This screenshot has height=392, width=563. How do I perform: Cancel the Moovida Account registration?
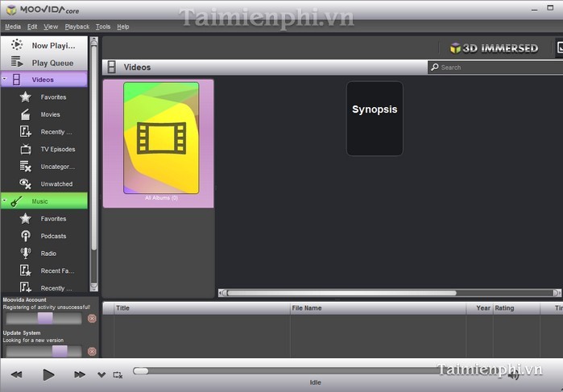coord(92,319)
